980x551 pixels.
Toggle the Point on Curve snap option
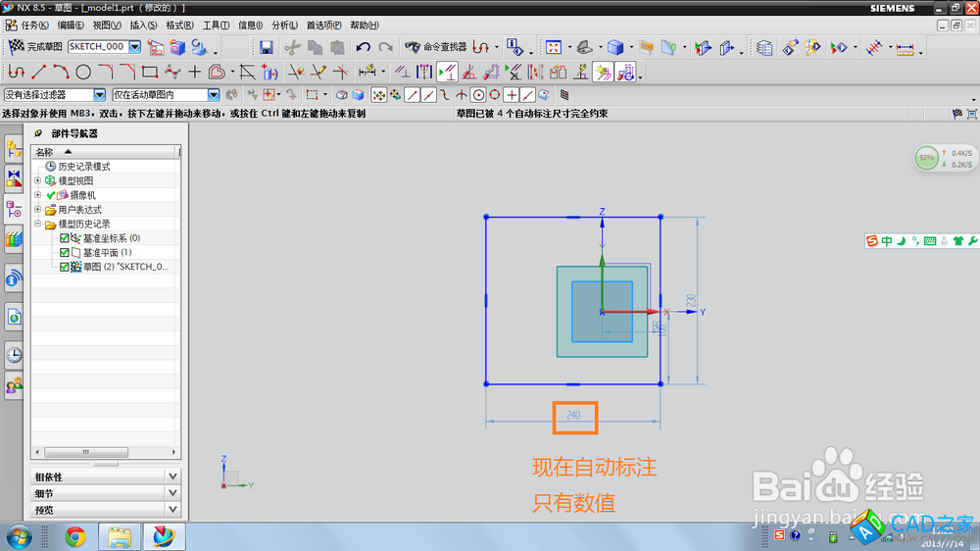[x=527, y=95]
